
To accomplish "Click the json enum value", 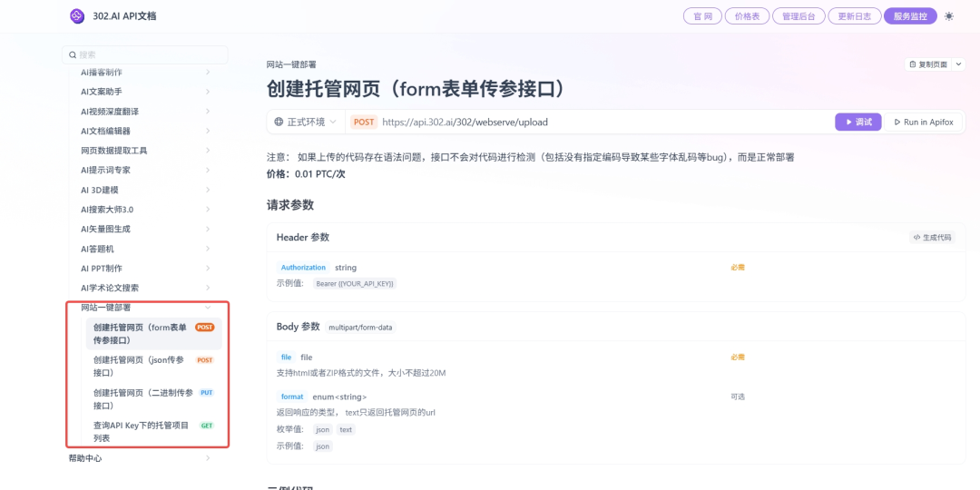I will pyautogui.click(x=322, y=430).
